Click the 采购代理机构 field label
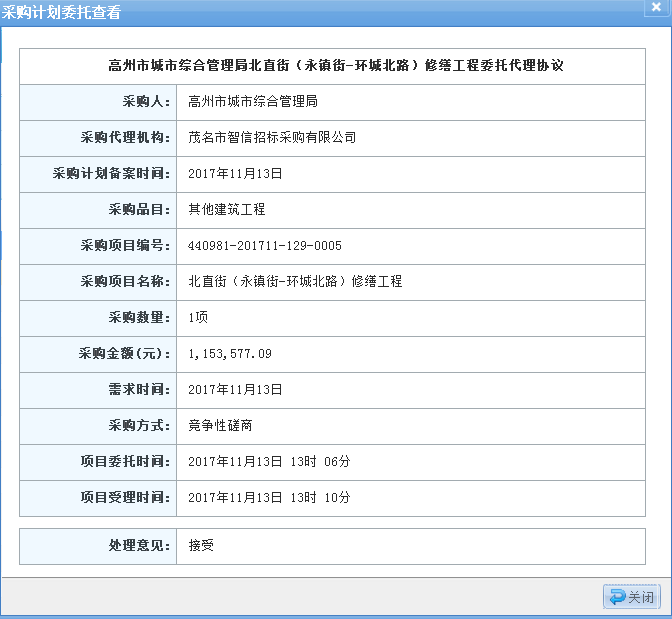672x619 pixels. [x=125, y=138]
